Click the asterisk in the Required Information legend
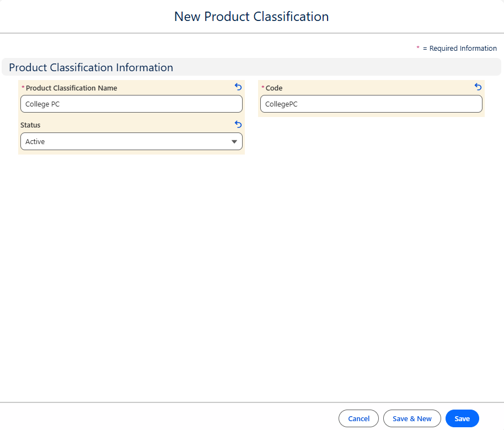The height and width of the screenshot is (430, 504). pyautogui.click(x=418, y=48)
